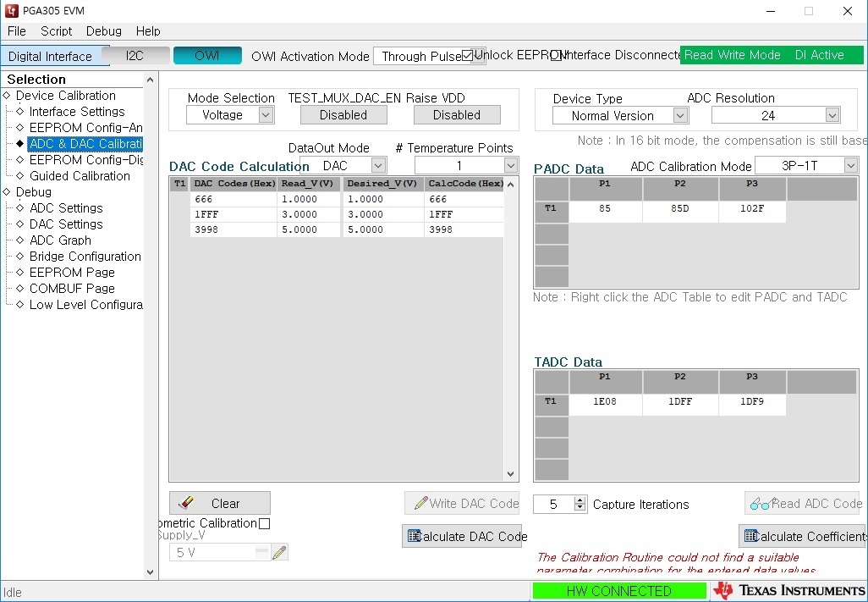Click the Read Write Mode status indicator
The width and height of the screenshot is (868, 602).
click(x=733, y=55)
